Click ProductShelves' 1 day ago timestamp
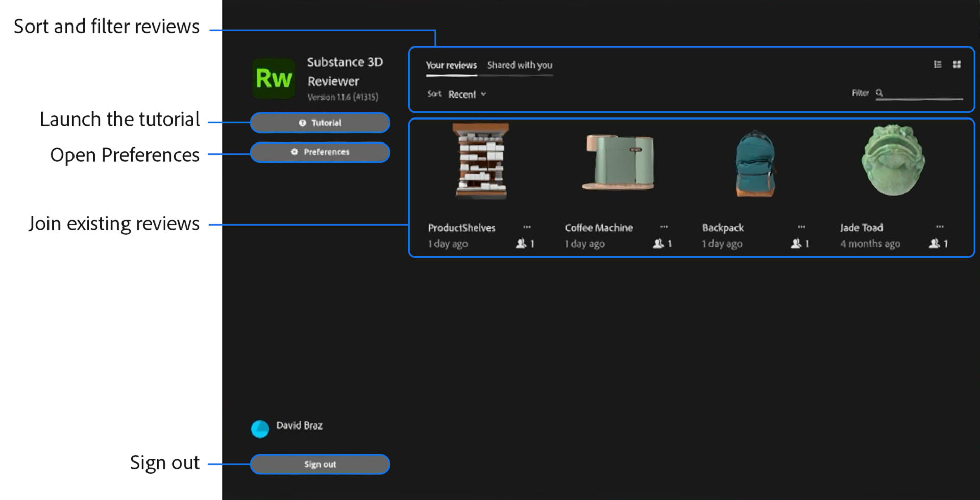This screenshot has height=500, width=980. click(x=448, y=244)
